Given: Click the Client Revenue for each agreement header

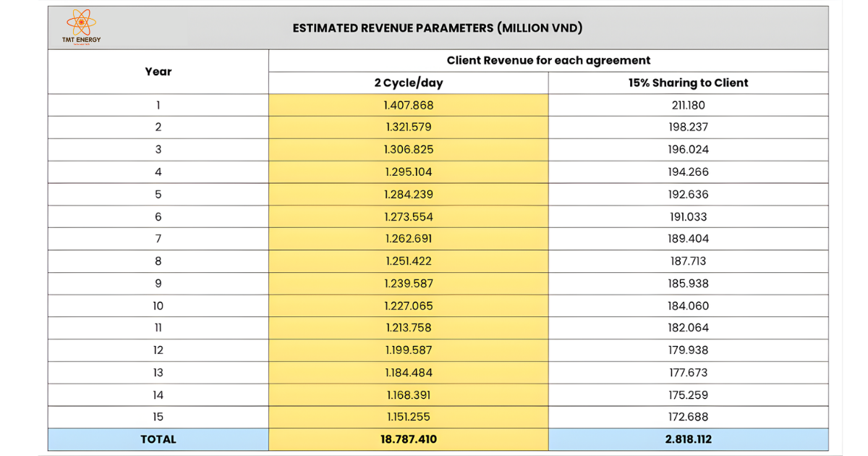Looking at the screenshot, I should coord(548,60).
